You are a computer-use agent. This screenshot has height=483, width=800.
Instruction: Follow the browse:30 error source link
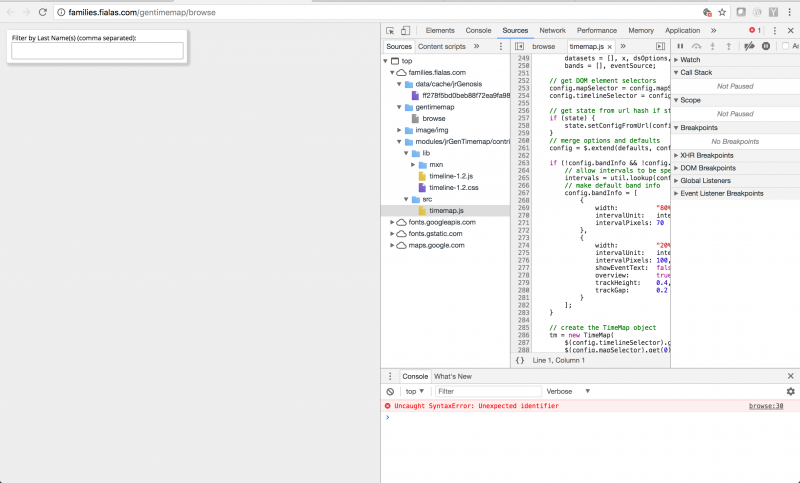click(766, 406)
